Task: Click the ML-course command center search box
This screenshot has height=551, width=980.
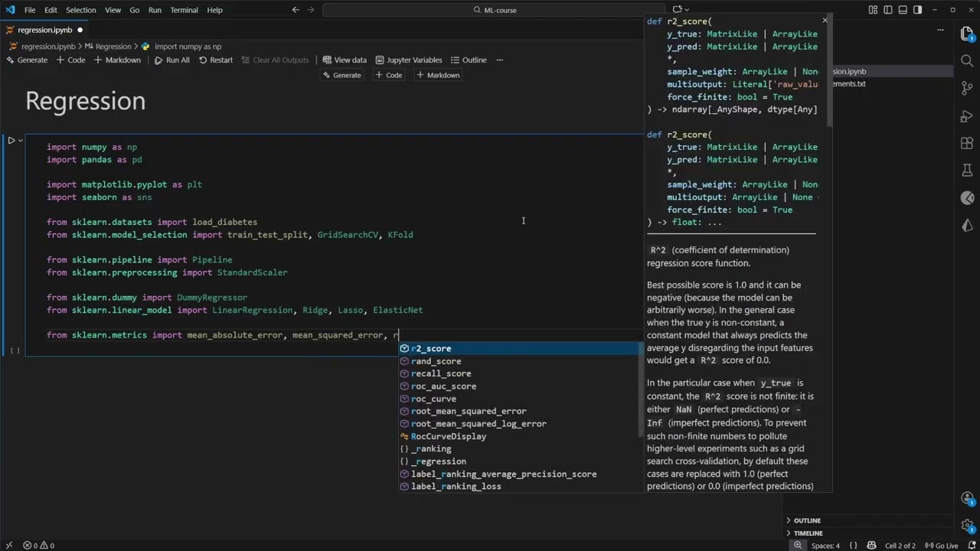Action: [495, 10]
